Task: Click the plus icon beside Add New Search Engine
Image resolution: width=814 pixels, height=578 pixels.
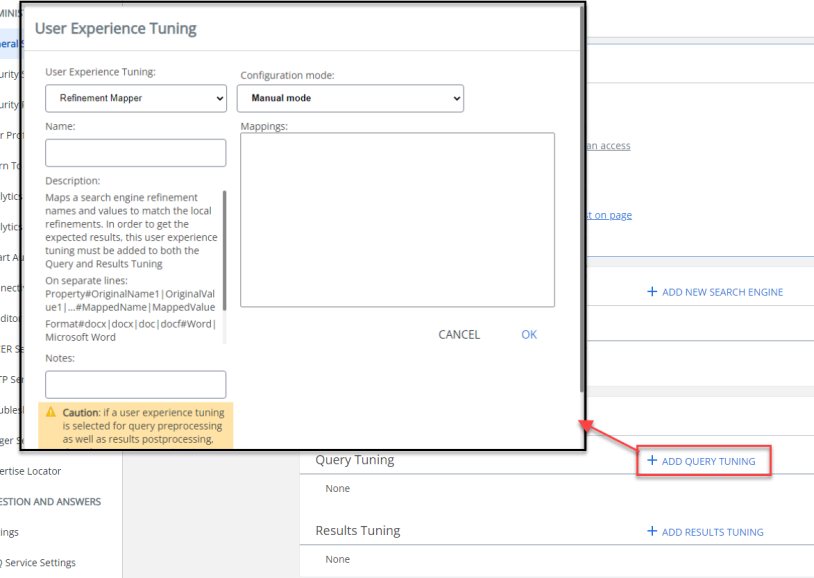Action: tap(652, 292)
